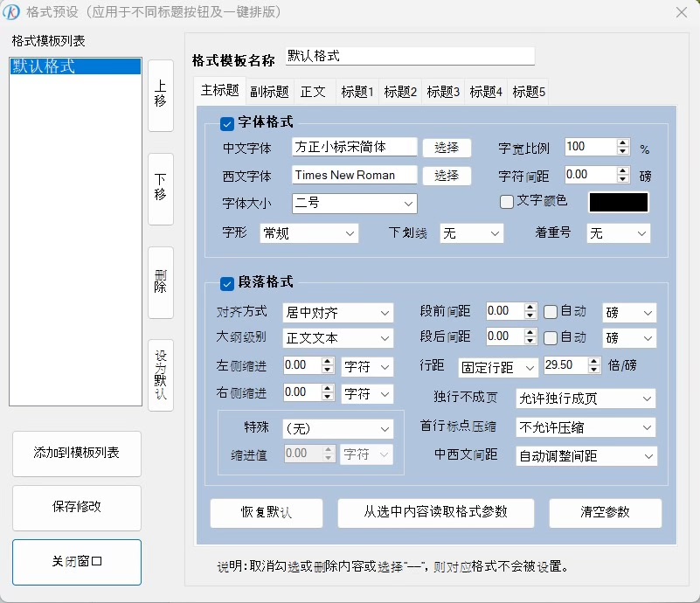Viewport: 700px width, 603px height.
Task: Increase 字符间距 with up arrow
Action: (x=623, y=170)
